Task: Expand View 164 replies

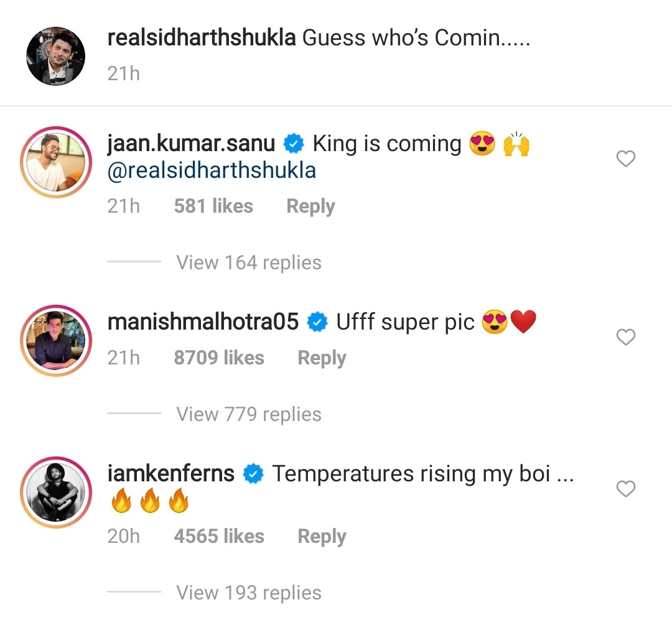Action: [248, 262]
